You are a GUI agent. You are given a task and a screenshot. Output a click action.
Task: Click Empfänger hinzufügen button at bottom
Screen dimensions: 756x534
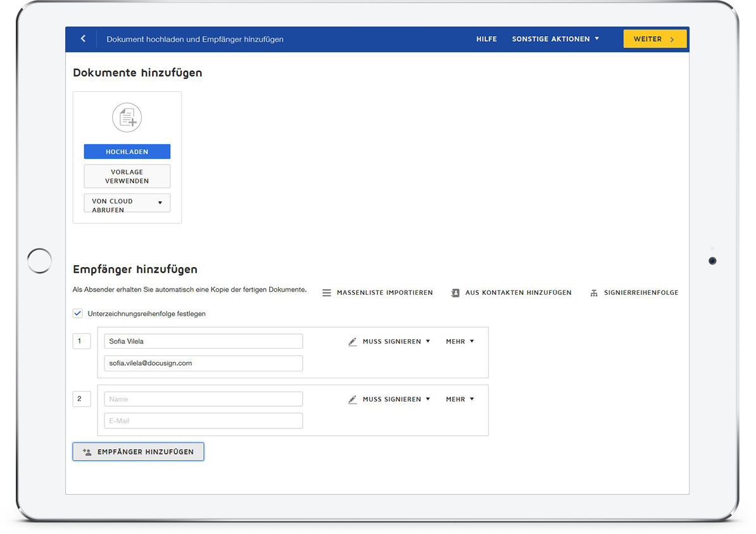pos(138,452)
